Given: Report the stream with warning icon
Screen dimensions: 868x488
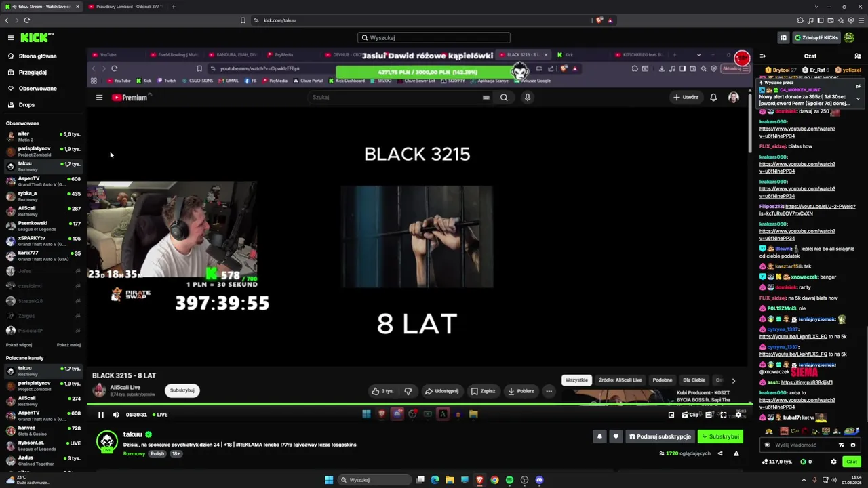Looking at the screenshot, I should 736,453.
